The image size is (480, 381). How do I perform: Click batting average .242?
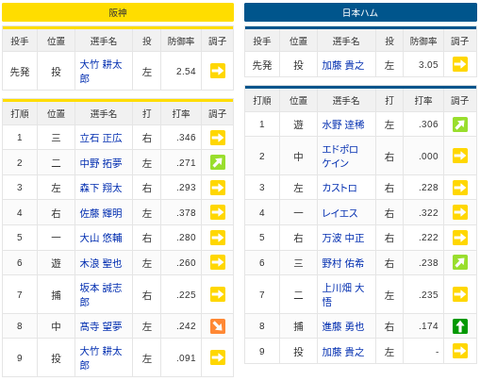click(x=186, y=326)
